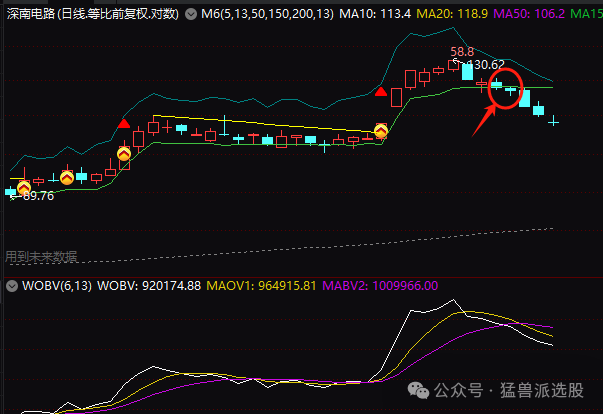Image resolution: width=603 pixels, height=414 pixels.
Task: Open the M6 indicator dropdown arrow
Action: point(190,15)
